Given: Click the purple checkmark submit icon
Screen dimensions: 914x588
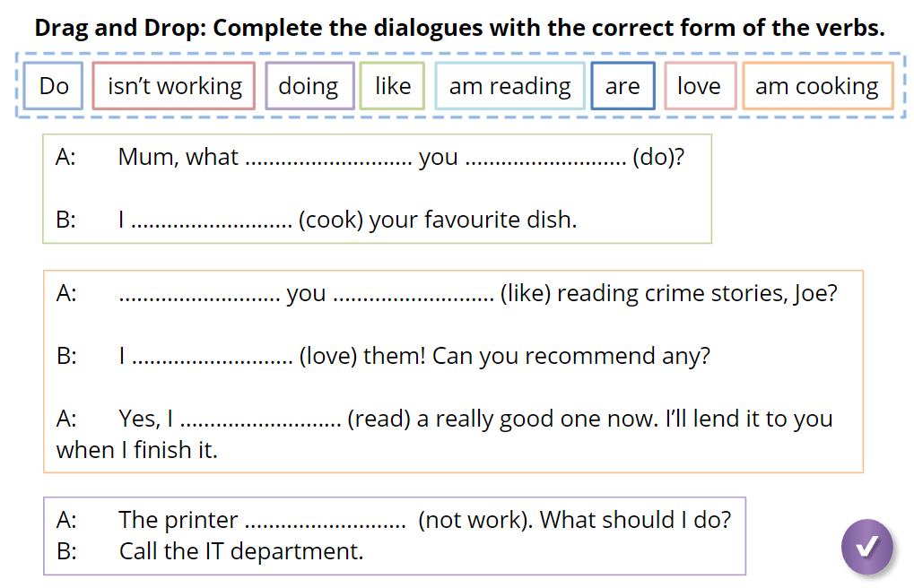Looking at the screenshot, I should (x=866, y=546).
